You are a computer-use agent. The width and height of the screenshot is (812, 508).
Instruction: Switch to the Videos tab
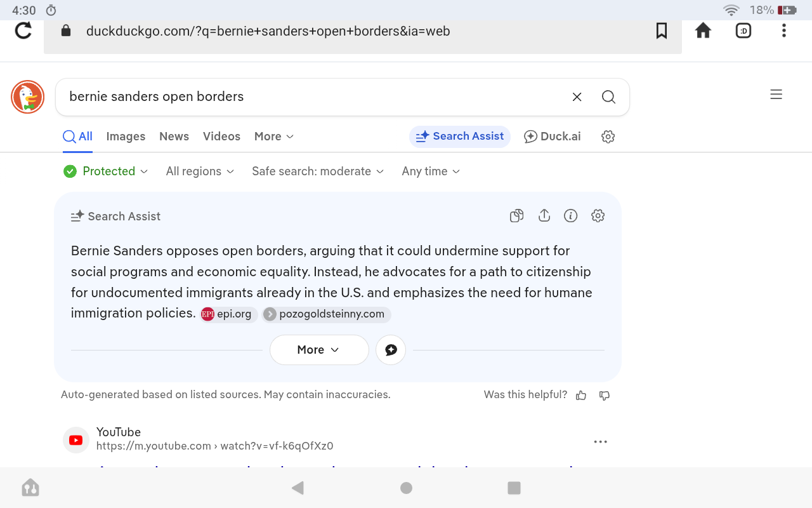221,137
